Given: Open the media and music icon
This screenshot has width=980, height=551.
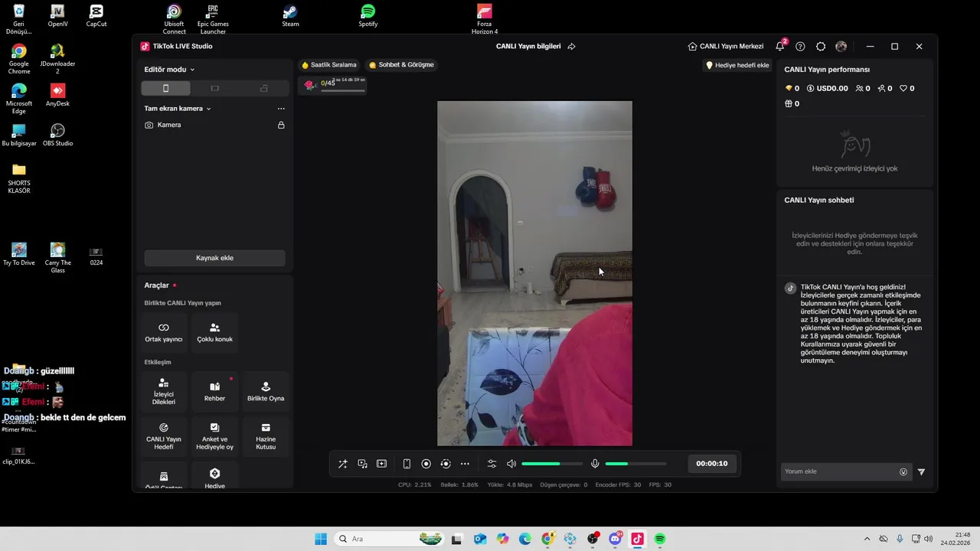Looking at the screenshot, I should [362, 464].
